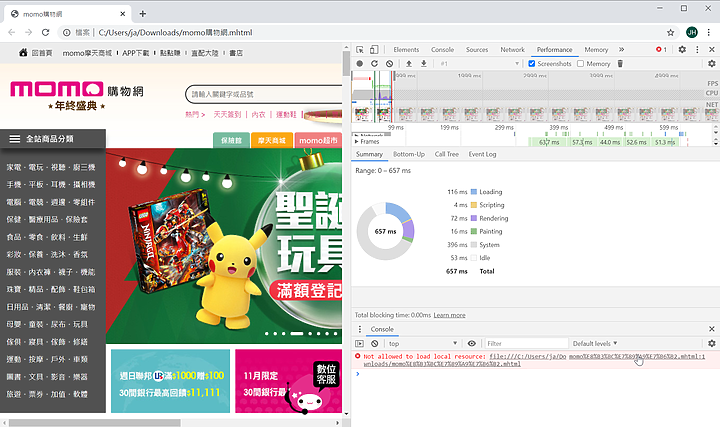Show more DevTools tabs chevron
This screenshot has height=427, width=720.
click(621, 50)
